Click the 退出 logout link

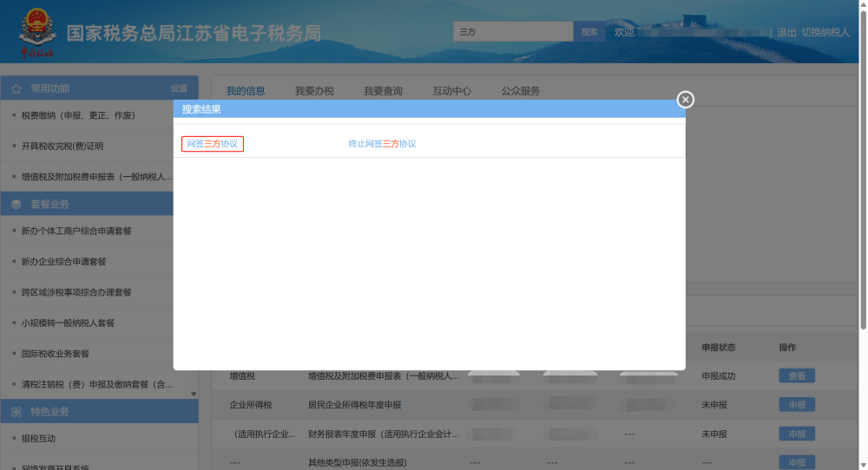tap(786, 33)
